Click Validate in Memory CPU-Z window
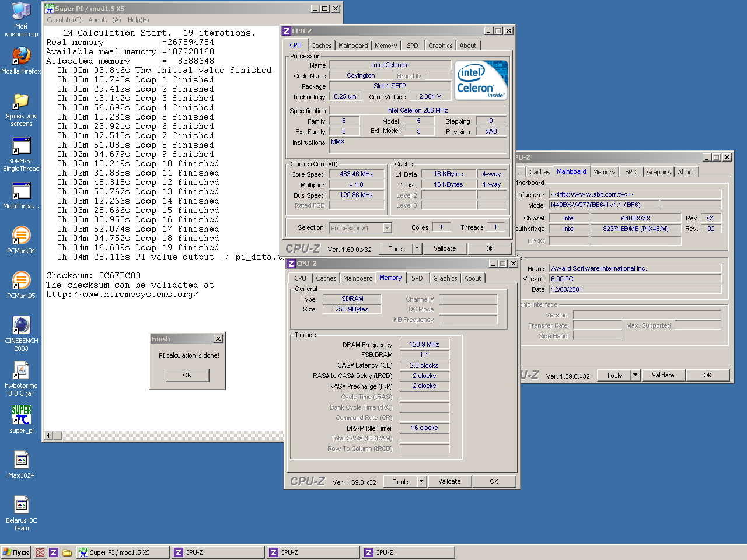 (449, 481)
